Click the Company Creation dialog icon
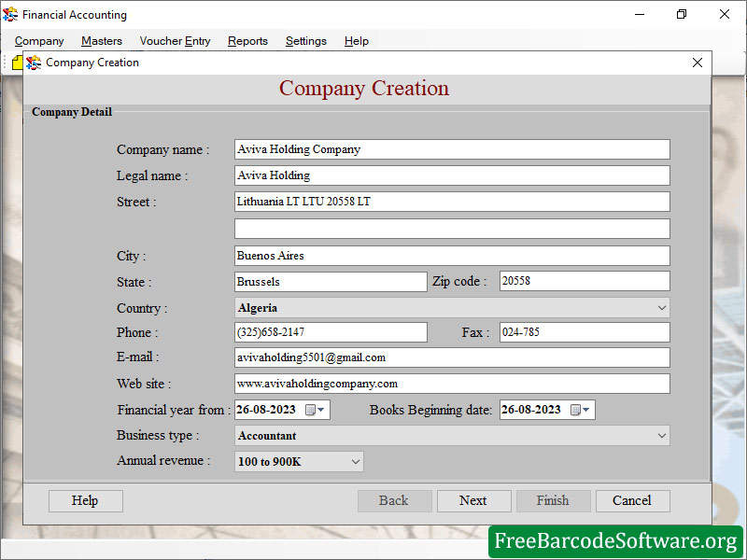747x560 pixels. 33,63
